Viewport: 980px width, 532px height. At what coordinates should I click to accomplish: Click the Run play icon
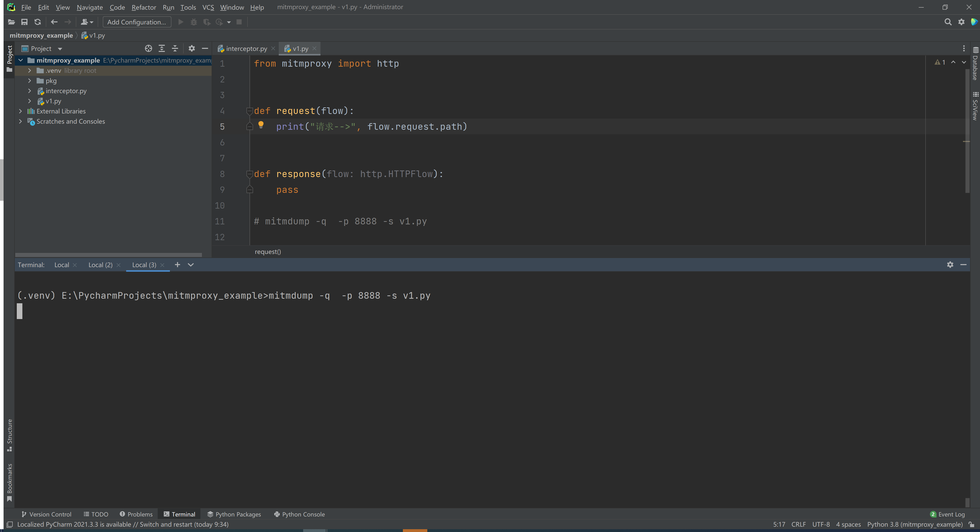pyautogui.click(x=181, y=22)
